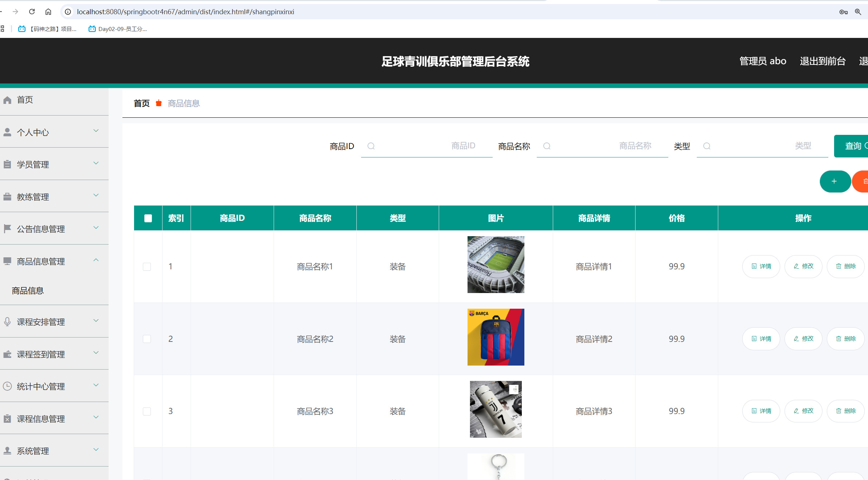This screenshot has width=868, height=480.
Task: Click the 课程安排管理 microphone icon
Action: tap(7, 321)
